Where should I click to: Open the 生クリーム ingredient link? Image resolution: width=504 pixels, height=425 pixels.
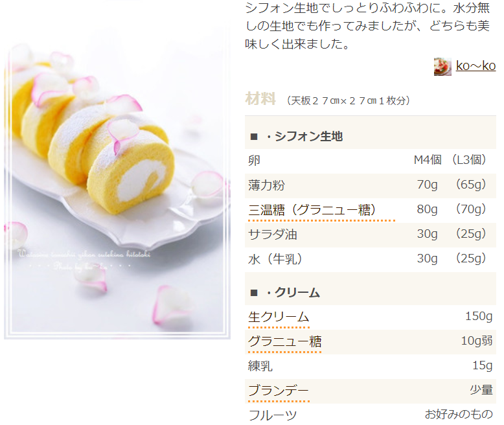(279, 317)
